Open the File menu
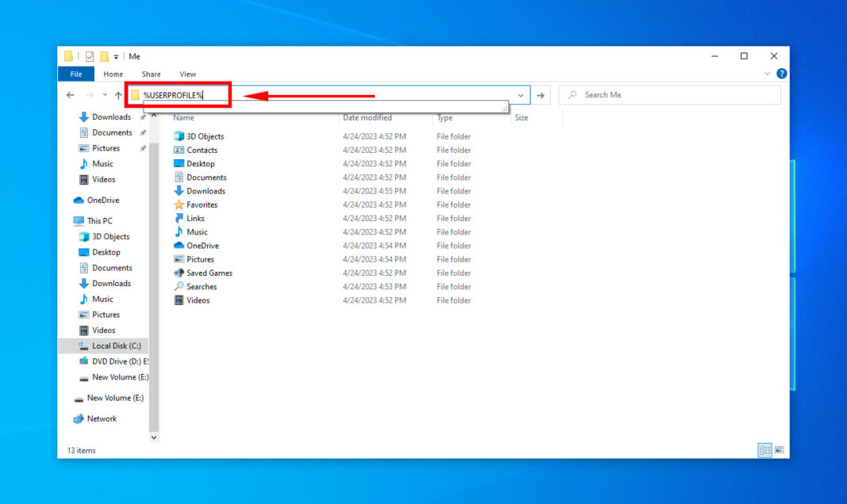847x504 pixels. [75, 73]
